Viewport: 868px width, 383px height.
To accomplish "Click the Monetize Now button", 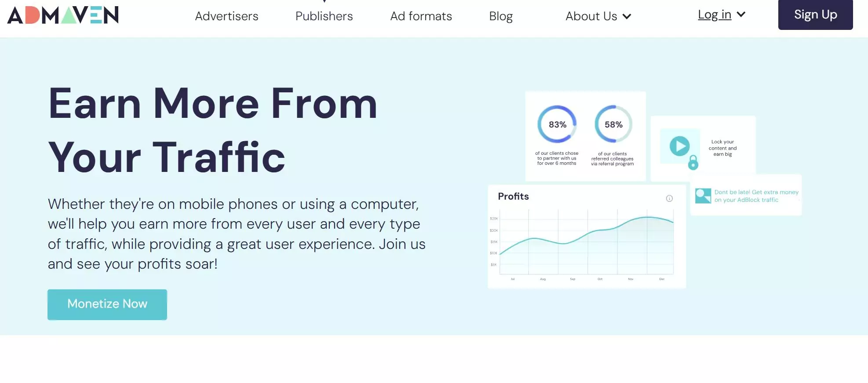I will click(x=107, y=304).
